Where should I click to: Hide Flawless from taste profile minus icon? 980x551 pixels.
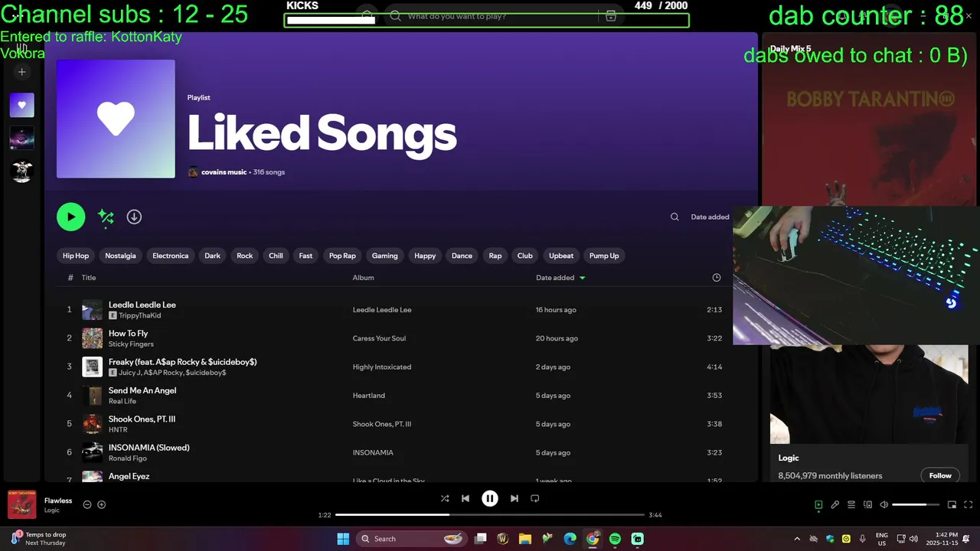87,504
